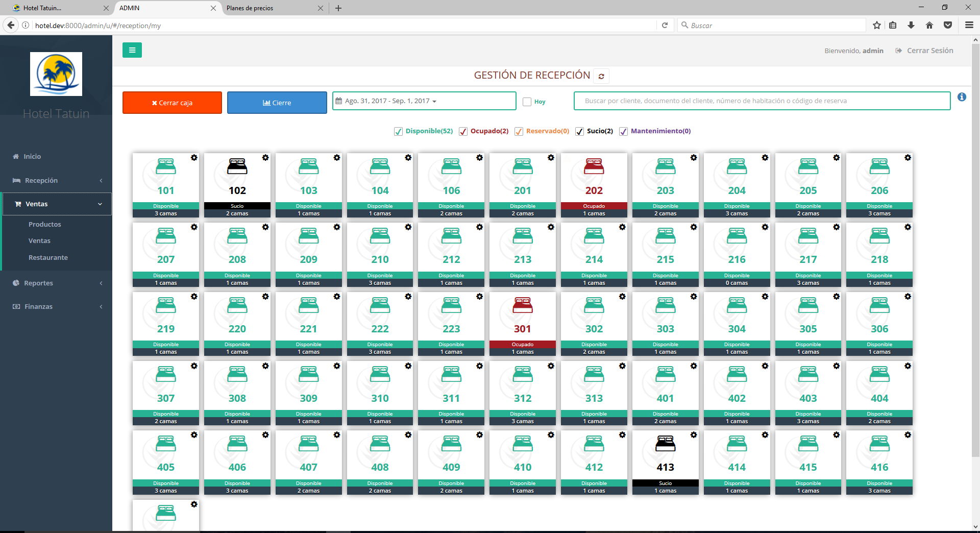Viewport: 980px width, 533px height.
Task: Click the refresh icon beside Gestión de Recepción
Action: [x=601, y=76]
